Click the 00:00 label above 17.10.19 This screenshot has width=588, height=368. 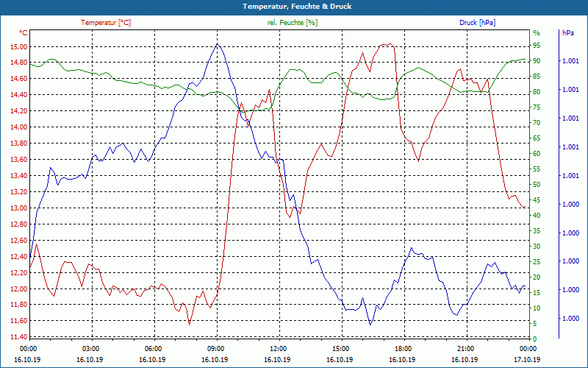tap(528, 348)
